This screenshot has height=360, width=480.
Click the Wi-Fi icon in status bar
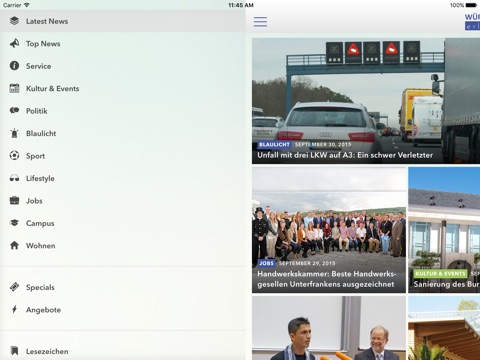[27, 5]
